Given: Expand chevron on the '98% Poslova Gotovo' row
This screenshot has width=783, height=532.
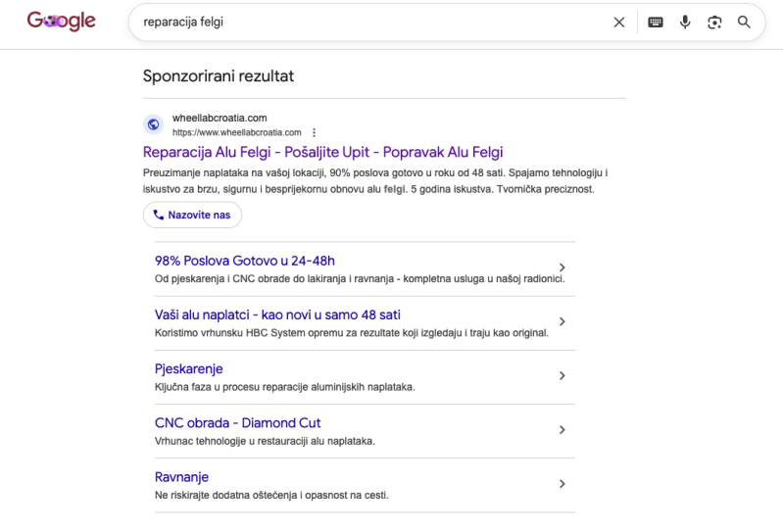Looking at the screenshot, I should [563, 267].
